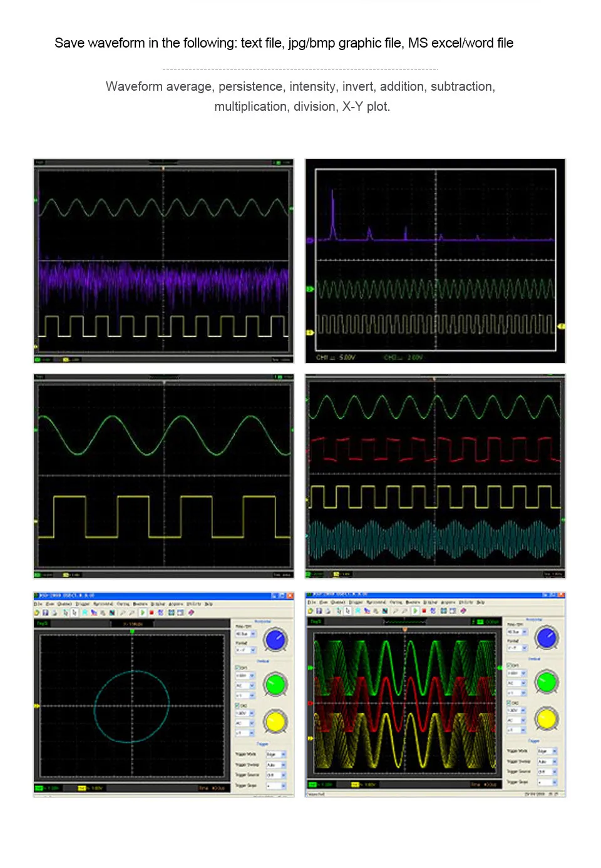Click purple FFT spike waveform screenshot thumbnail
601x868 pixels.
(435, 261)
